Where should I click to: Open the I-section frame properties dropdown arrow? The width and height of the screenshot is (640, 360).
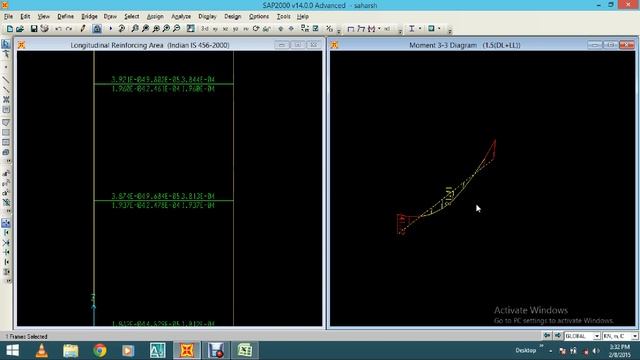point(420,29)
